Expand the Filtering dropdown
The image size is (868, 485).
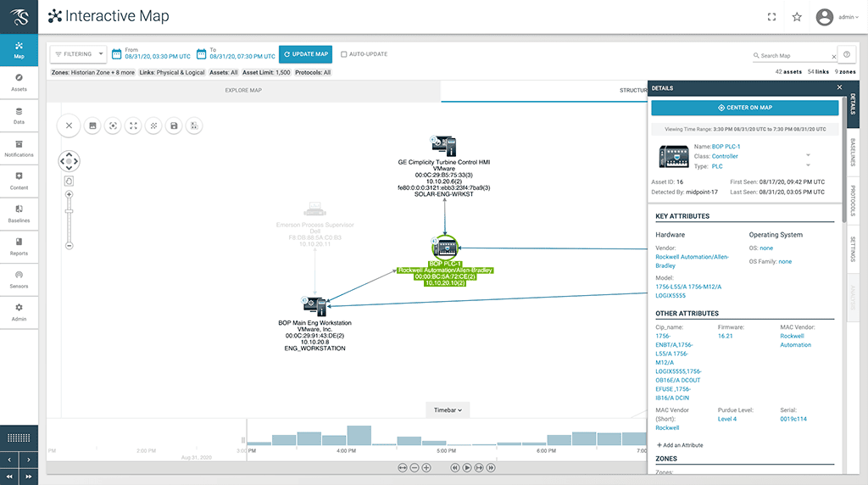click(79, 54)
